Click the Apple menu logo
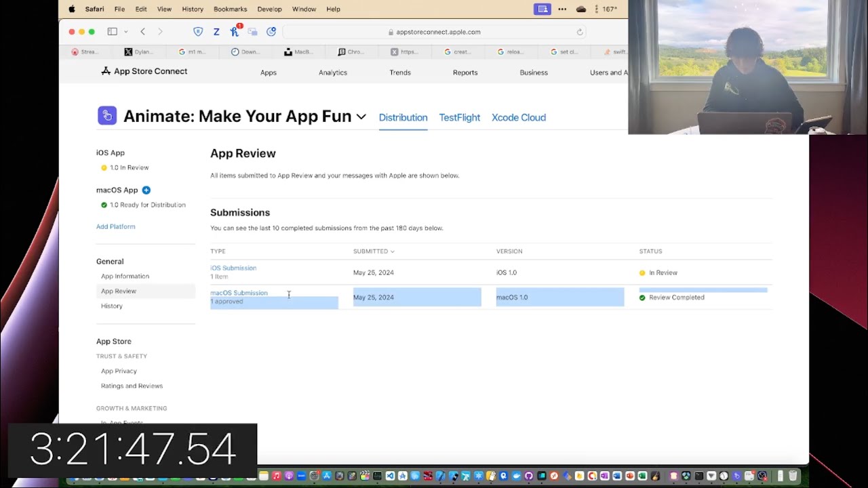 pyautogui.click(x=72, y=9)
